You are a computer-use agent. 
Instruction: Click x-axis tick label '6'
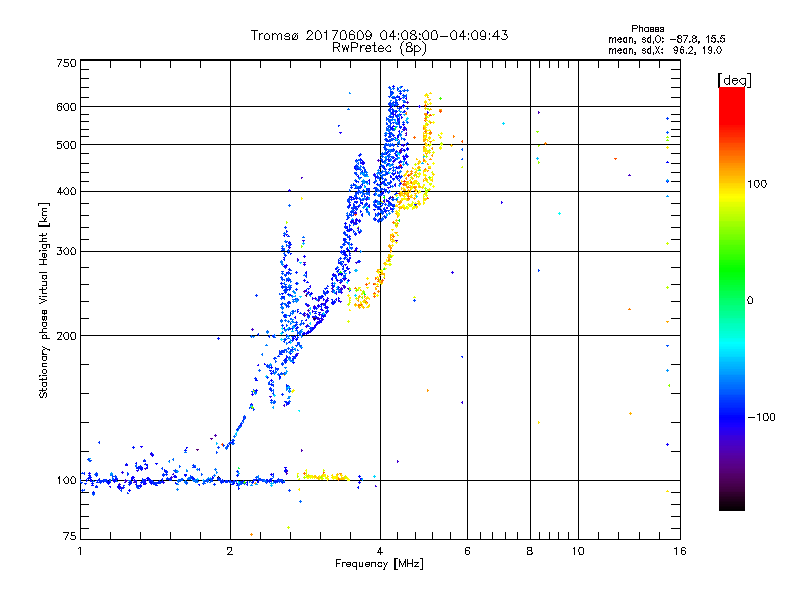point(467,551)
